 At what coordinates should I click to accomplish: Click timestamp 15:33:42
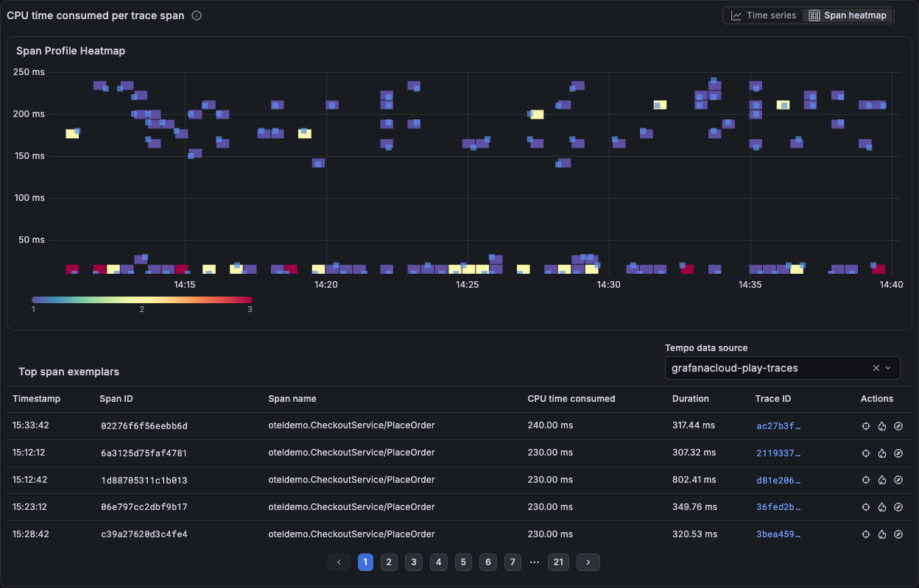(31, 425)
